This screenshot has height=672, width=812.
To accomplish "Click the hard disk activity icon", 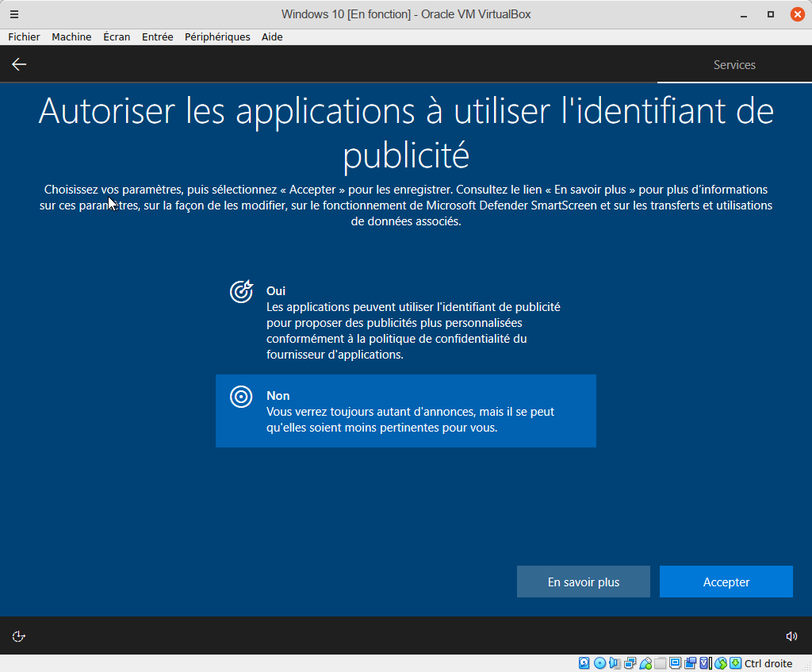I will pos(584,663).
